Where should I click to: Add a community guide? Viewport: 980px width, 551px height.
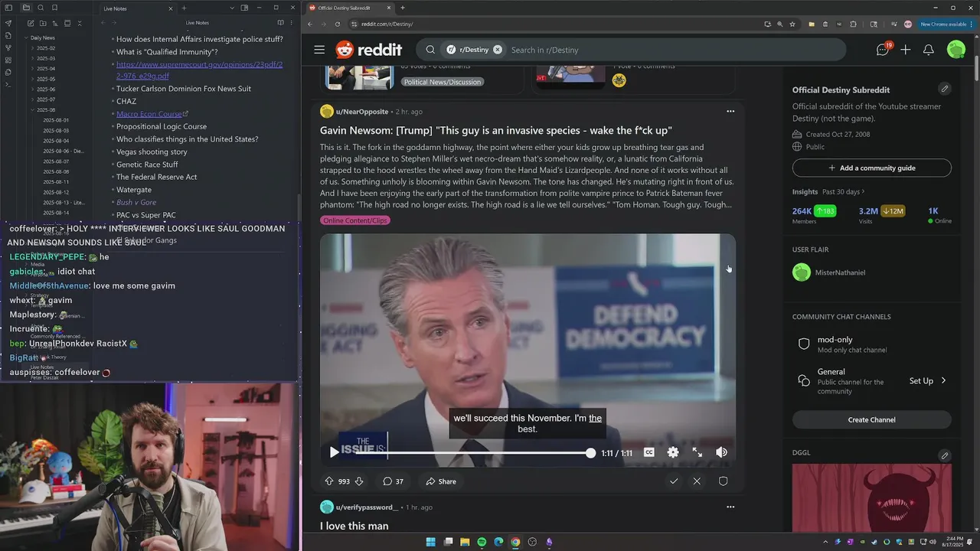click(872, 168)
